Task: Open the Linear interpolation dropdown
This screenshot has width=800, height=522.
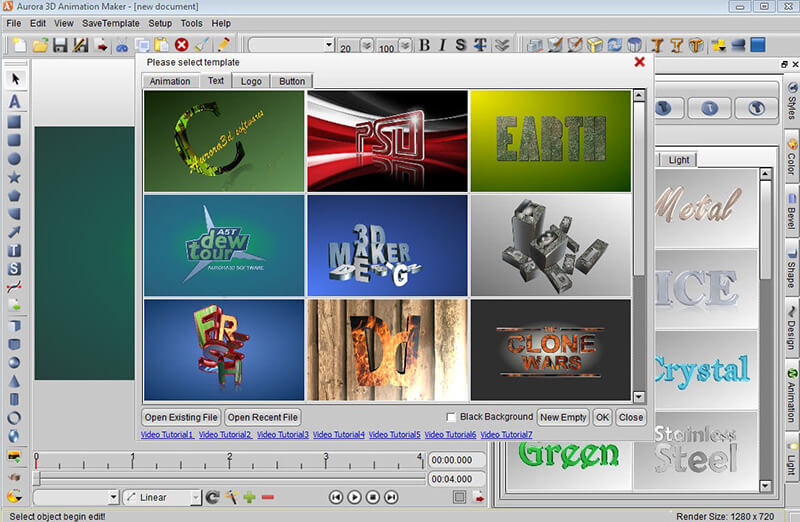Action: pyautogui.click(x=195, y=497)
